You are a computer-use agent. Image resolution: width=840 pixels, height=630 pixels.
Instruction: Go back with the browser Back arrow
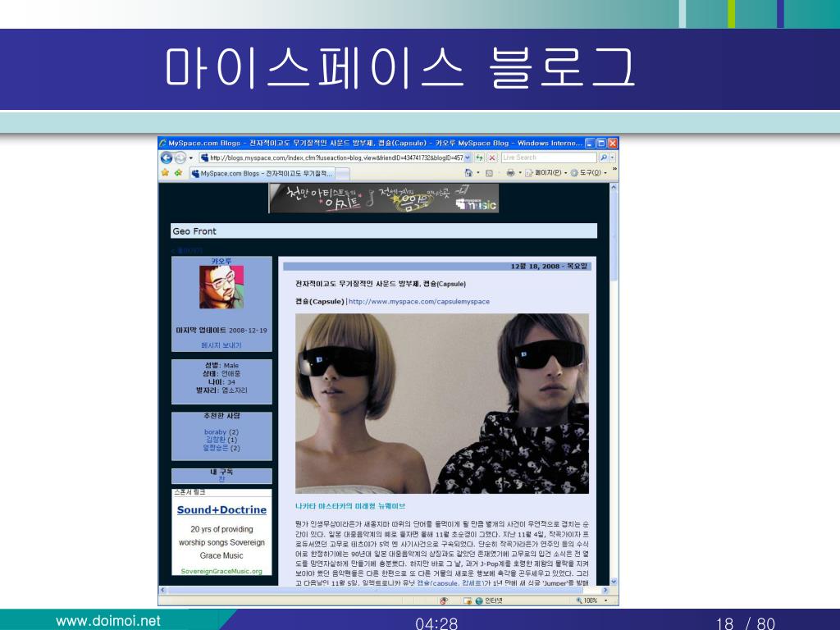click(167, 157)
